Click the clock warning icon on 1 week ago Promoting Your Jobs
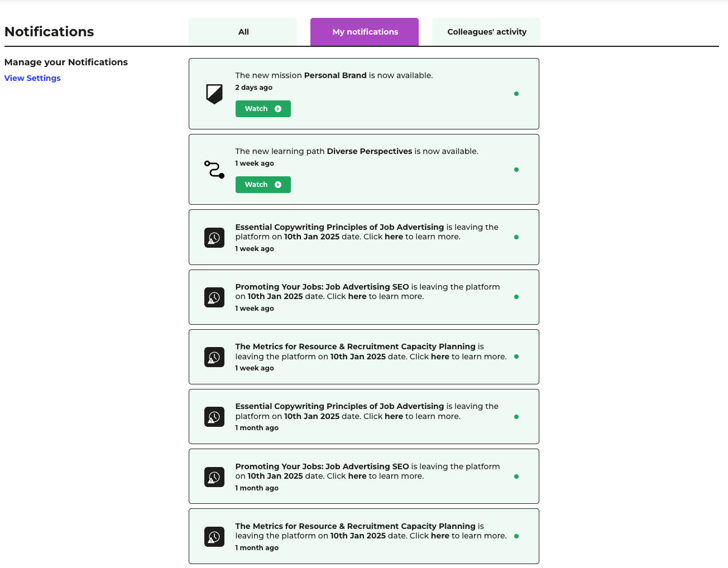728x568 pixels. (x=214, y=297)
